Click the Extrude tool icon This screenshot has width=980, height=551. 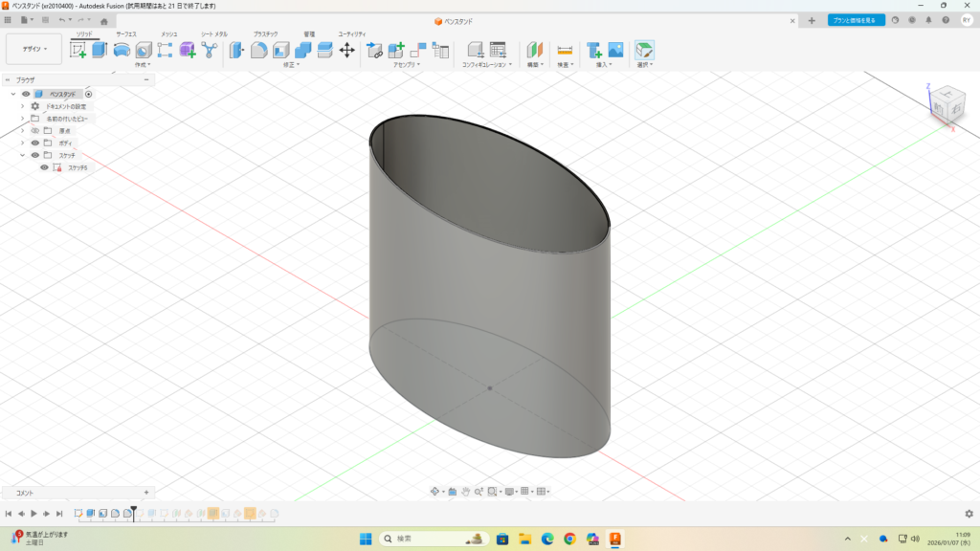[100, 50]
